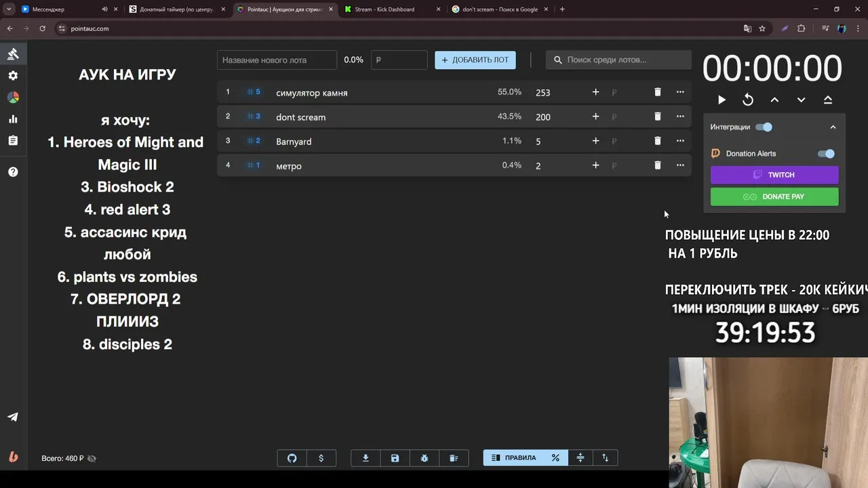868x488 pixels.
Task: Start the timer with play button
Action: tap(722, 100)
